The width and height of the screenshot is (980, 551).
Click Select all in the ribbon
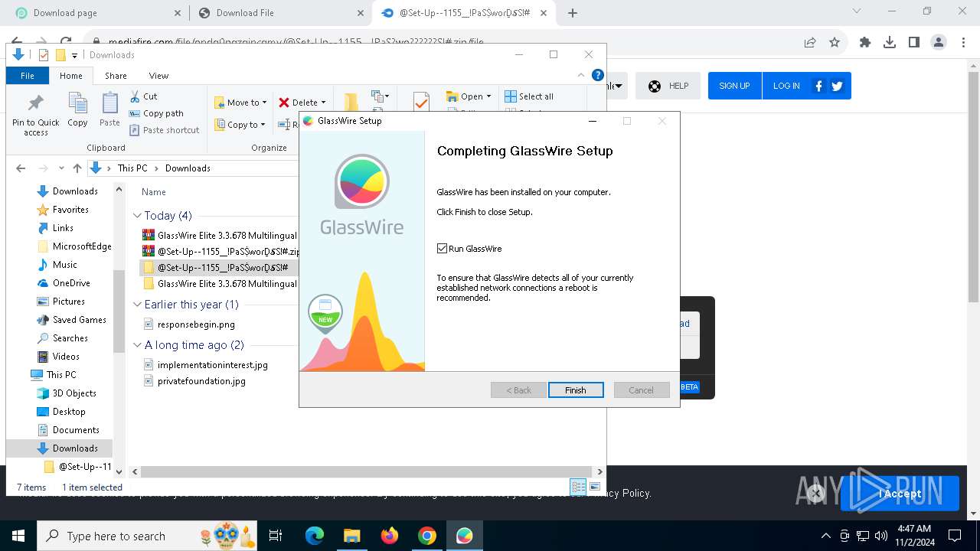(529, 96)
